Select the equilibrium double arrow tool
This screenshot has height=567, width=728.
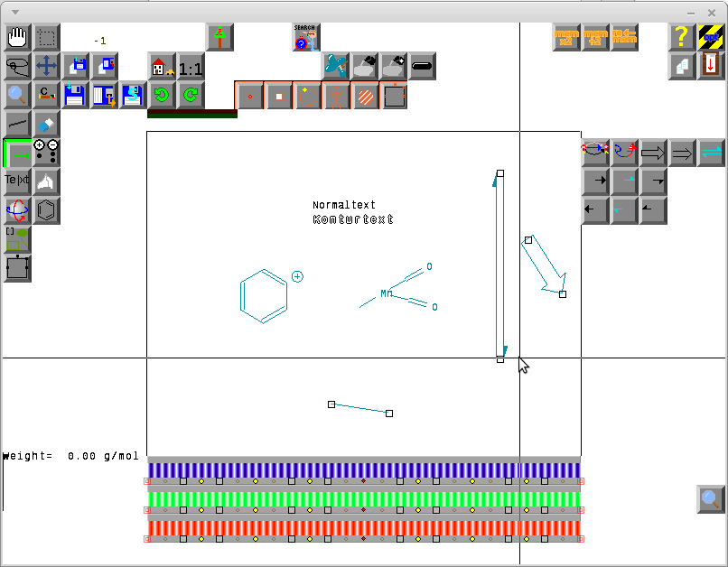point(711,153)
